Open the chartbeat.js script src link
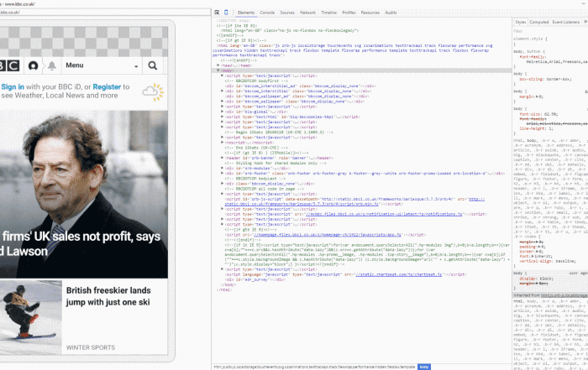588x370 pixels. (x=398, y=274)
